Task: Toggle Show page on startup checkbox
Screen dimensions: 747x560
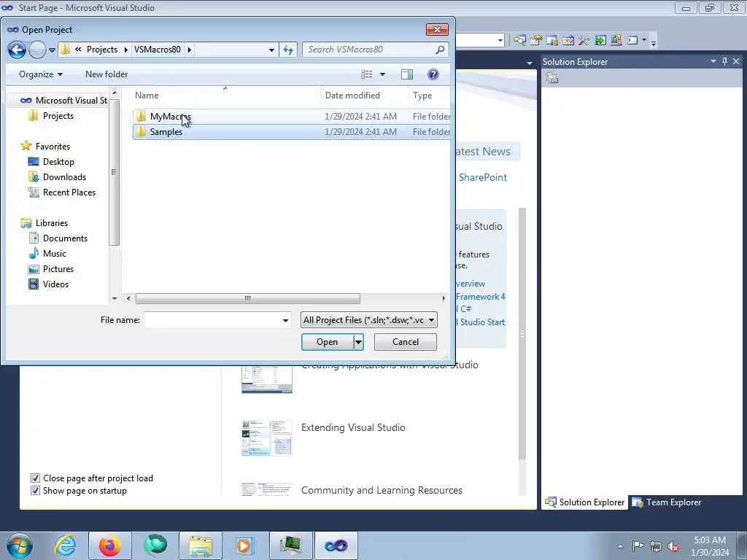Action: click(x=35, y=491)
